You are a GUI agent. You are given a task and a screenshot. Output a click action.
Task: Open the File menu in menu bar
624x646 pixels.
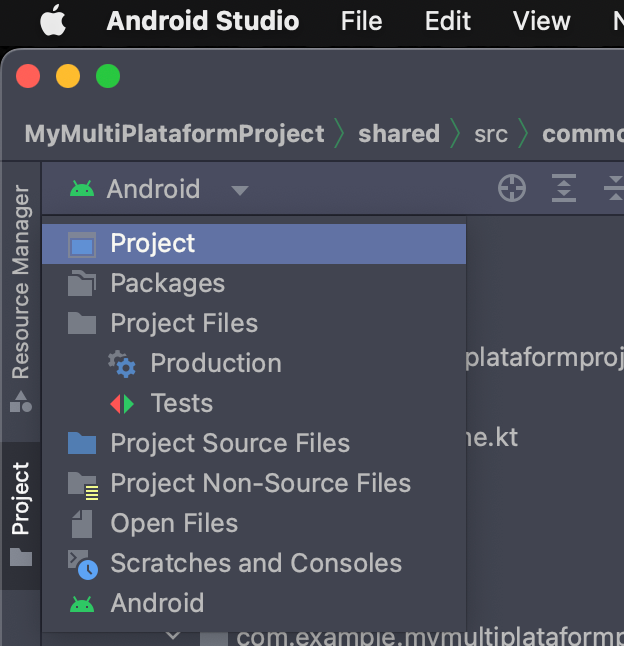tap(361, 21)
